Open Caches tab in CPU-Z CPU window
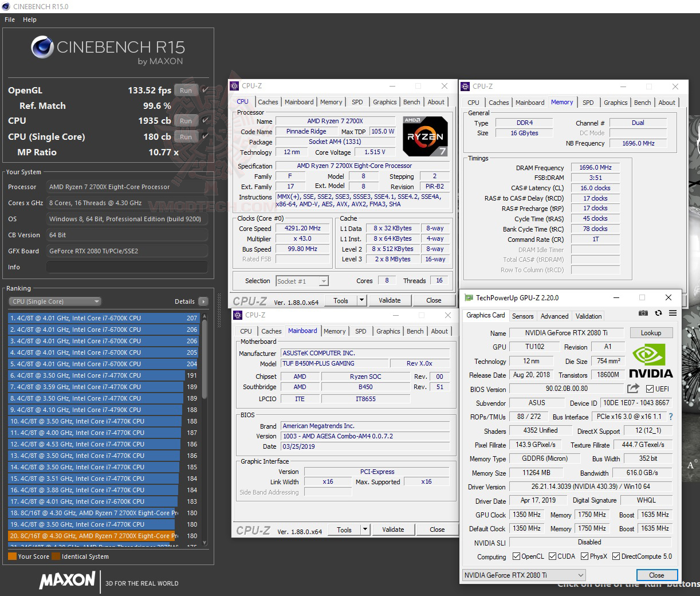Screen dimensions: 700x596 [x=268, y=102]
